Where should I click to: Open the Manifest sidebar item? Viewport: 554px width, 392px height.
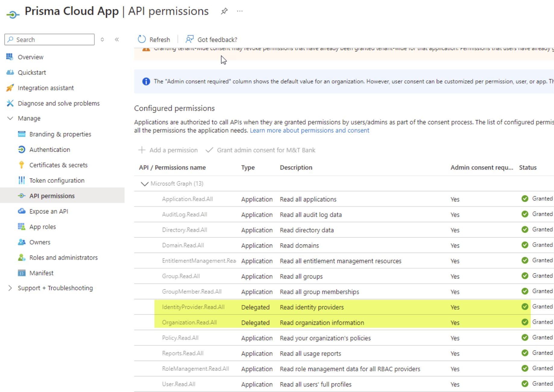pyautogui.click(x=41, y=273)
